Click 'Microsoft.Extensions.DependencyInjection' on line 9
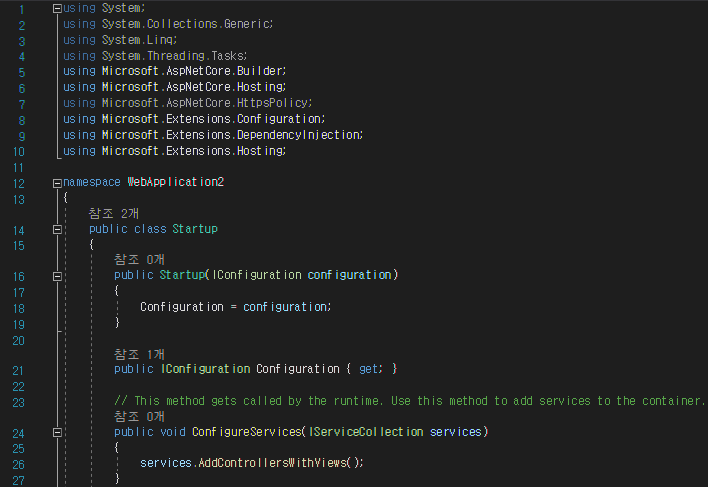The width and height of the screenshot is (708, 487). click(x=231, y=135)
